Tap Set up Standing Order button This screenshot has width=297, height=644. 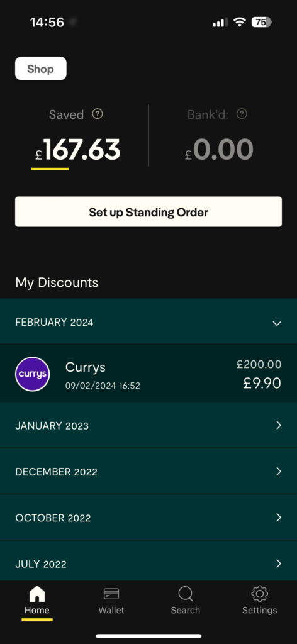coord(148,212)
